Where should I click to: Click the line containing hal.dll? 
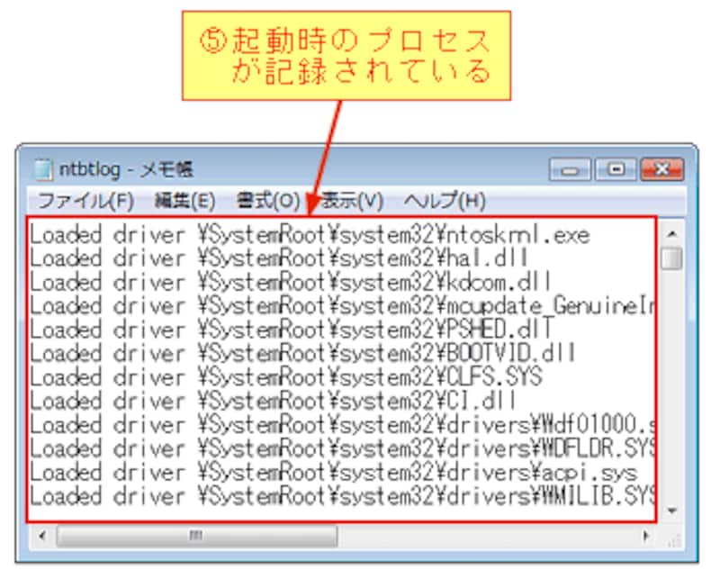(279, 258)
